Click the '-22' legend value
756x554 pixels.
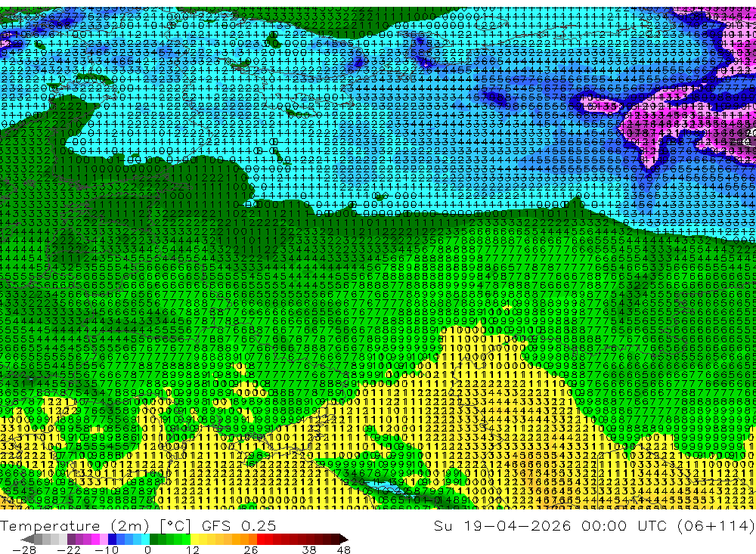click(x=69, y=550)
